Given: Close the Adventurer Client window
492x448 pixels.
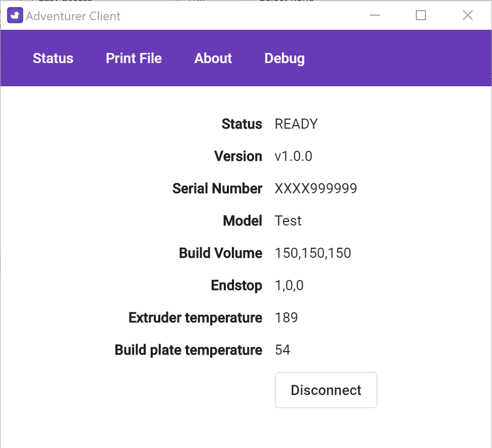Looking at the screenshot, I should pyautogui.click(x=467, y=15).
